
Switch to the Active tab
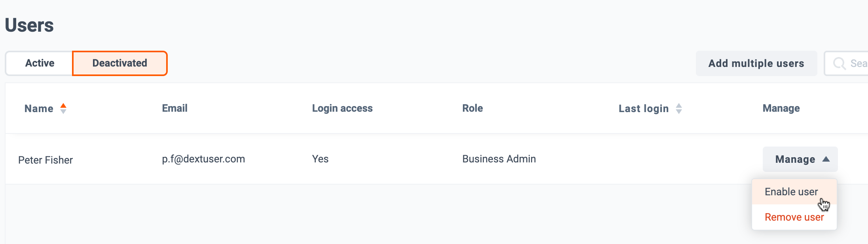point(40,63)
